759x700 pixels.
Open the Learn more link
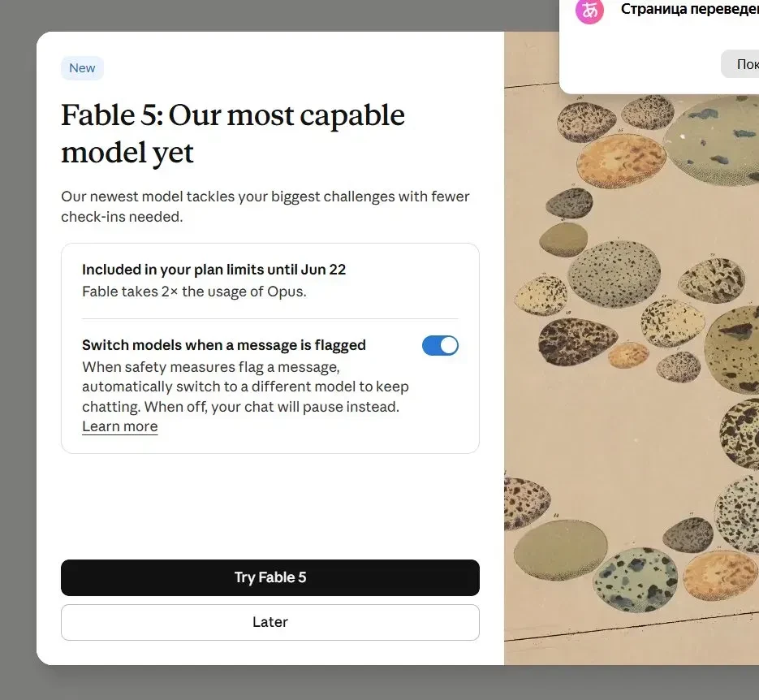[119, 426]
